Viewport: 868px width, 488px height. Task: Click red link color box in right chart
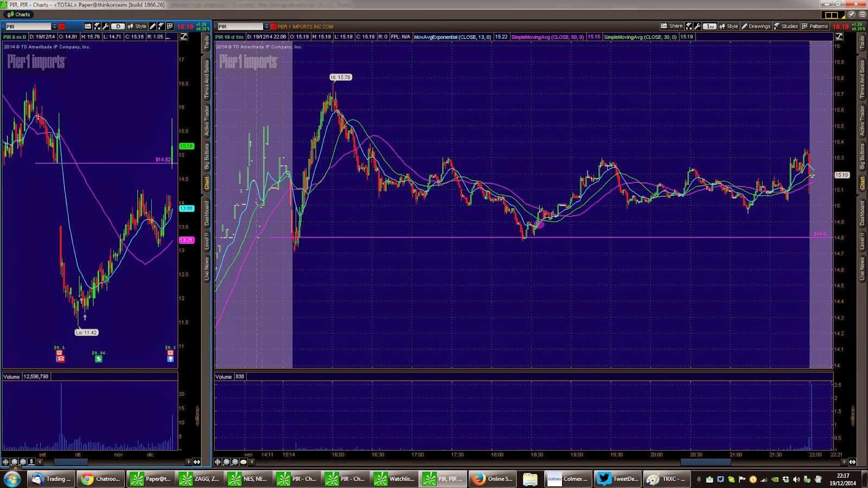(x=273, y=26)
